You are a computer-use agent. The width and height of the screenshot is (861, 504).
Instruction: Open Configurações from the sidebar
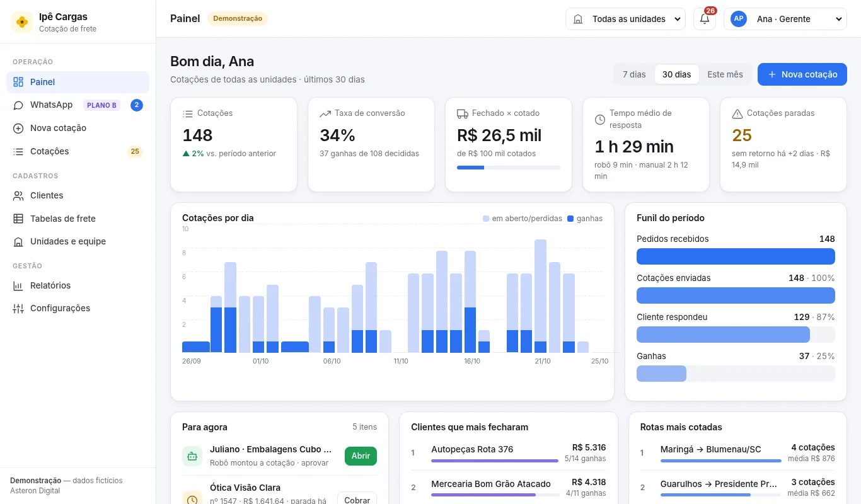coord(78,309)
